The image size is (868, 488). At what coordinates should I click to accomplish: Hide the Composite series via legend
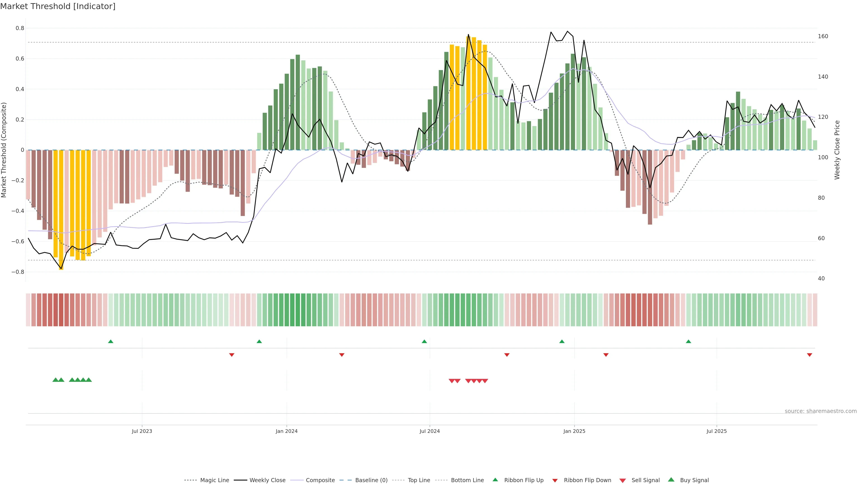tap(320, 480)
